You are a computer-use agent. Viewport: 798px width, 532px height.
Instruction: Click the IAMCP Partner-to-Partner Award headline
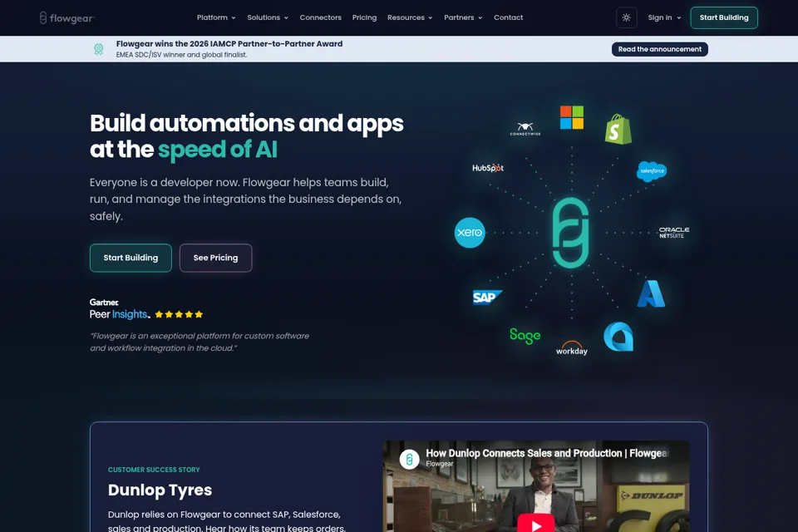(229, 44)
